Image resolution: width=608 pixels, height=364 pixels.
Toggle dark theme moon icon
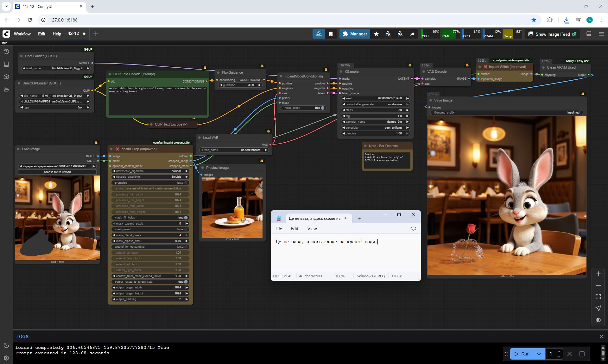tap(6, 345)
